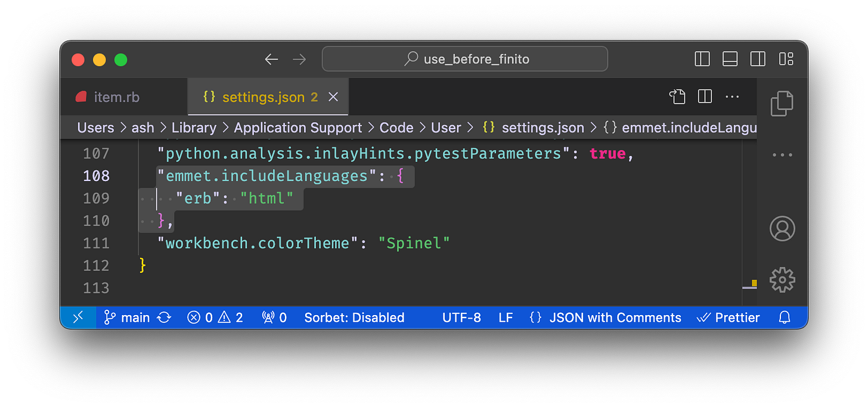Open the Customize Layout control

coord(786,59)
